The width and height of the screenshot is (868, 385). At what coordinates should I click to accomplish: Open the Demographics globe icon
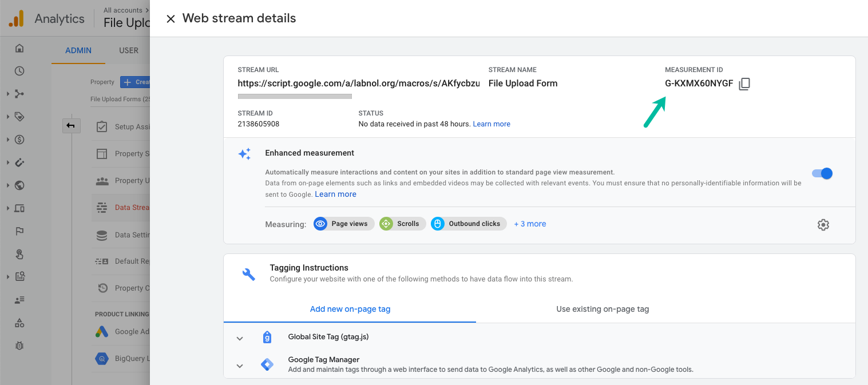tap(19, 185)
